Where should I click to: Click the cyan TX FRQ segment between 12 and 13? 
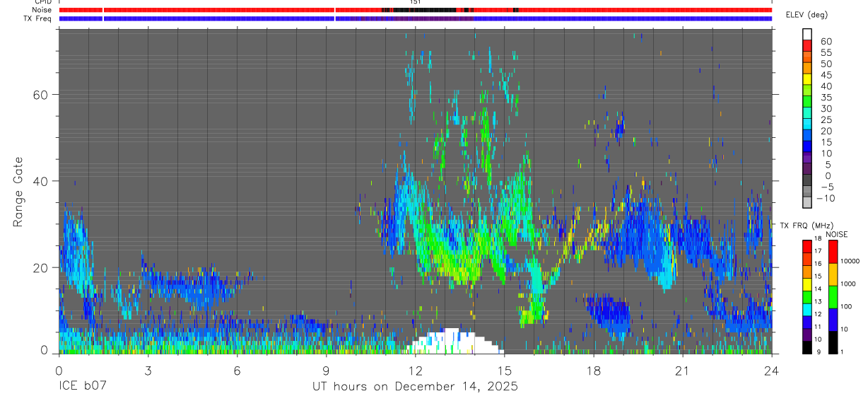coord(807,309)
